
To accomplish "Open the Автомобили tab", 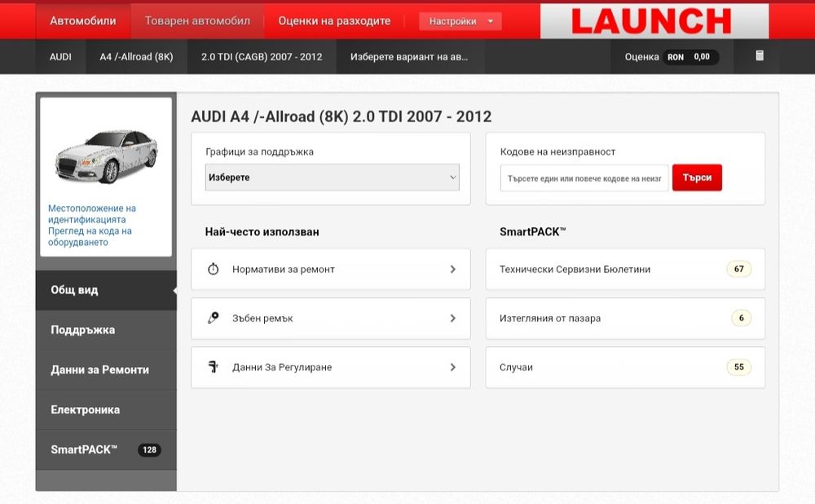I will pyautogui.click(x=83, y=21).
